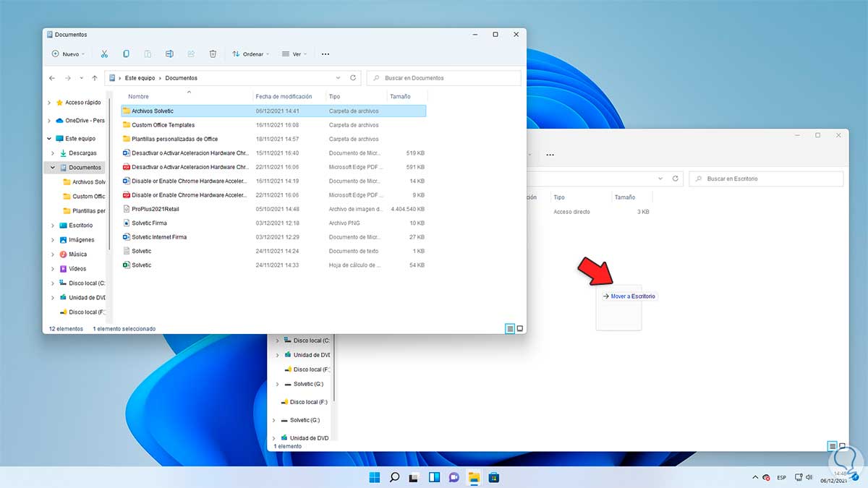Open recent locations dropdown next to forward arrow
Screen dimensions: 868x488
[x=81, y=78]
